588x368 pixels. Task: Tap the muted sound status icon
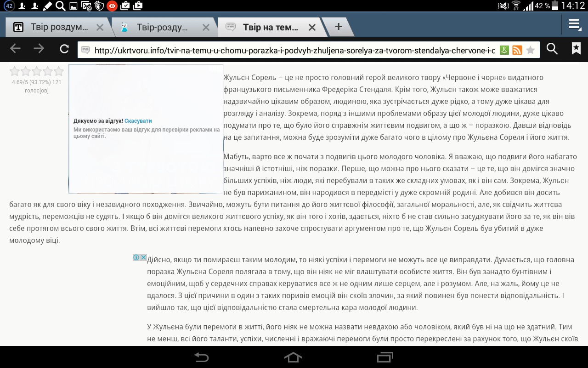click(503, 6)
